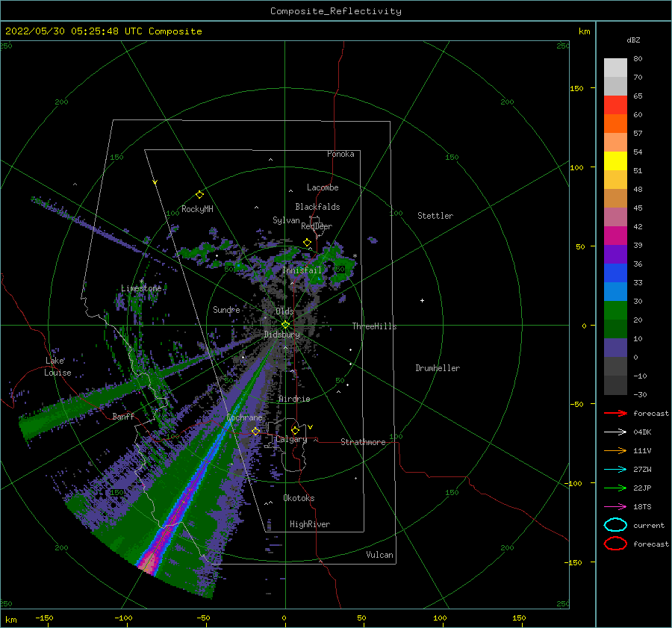Click white plus marker east of ThreeHills
Screen dimensions: 672x628
[x=422, y=300]
